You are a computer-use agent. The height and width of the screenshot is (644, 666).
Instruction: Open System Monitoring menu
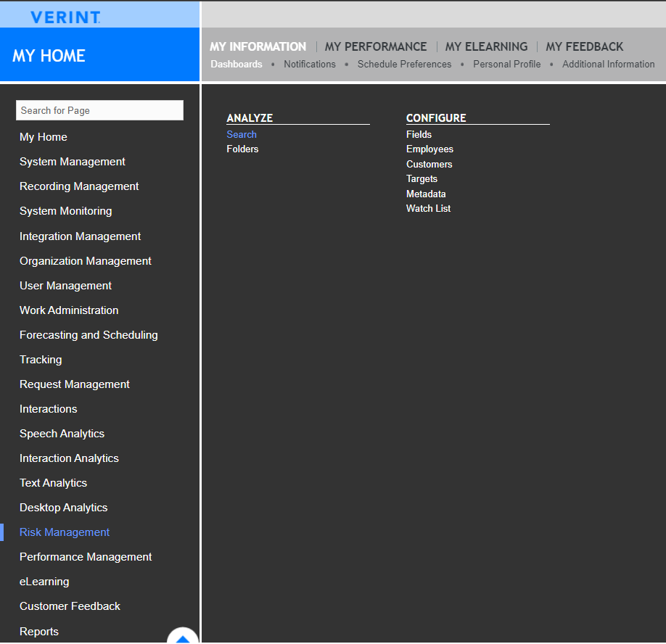click(x=66, y=211)
